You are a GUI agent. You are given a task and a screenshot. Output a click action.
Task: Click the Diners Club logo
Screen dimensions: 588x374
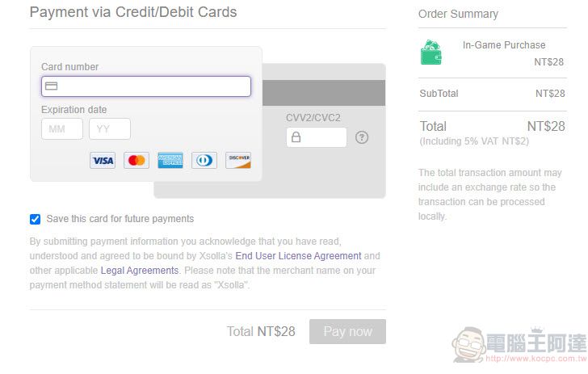[x=204, y=161]
